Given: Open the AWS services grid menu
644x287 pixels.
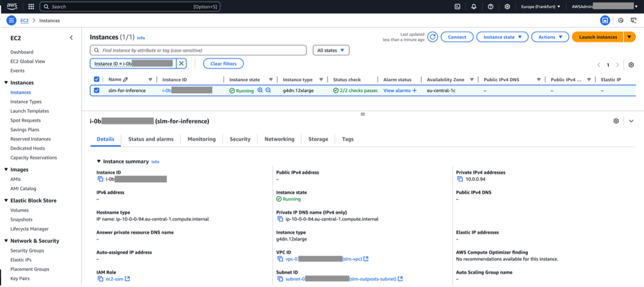Looking at the screenshot, I should pyautogui.click(x=31, y=7).
